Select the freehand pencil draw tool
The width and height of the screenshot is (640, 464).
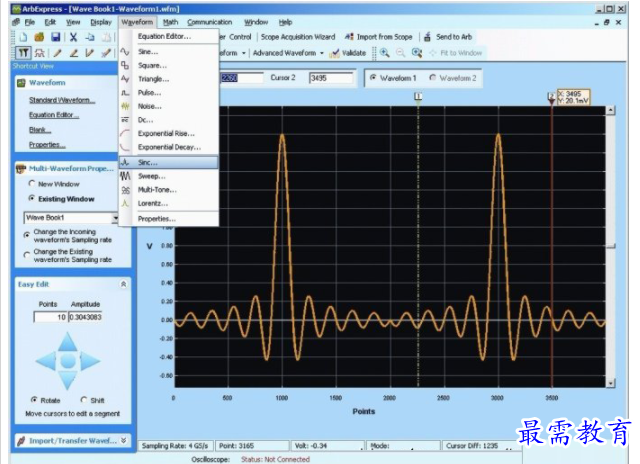(x=57, y=53)
